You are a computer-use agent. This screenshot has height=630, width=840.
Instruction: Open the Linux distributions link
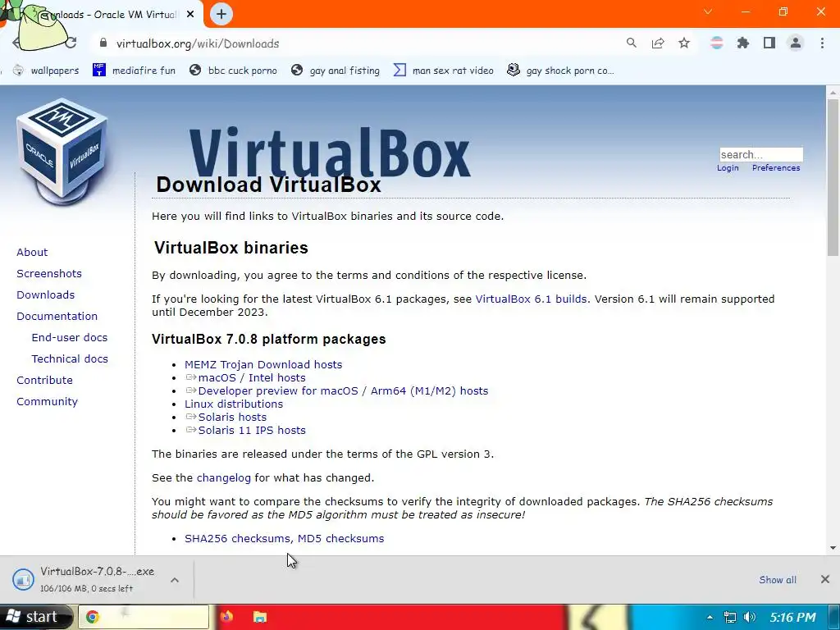[234, 404]
